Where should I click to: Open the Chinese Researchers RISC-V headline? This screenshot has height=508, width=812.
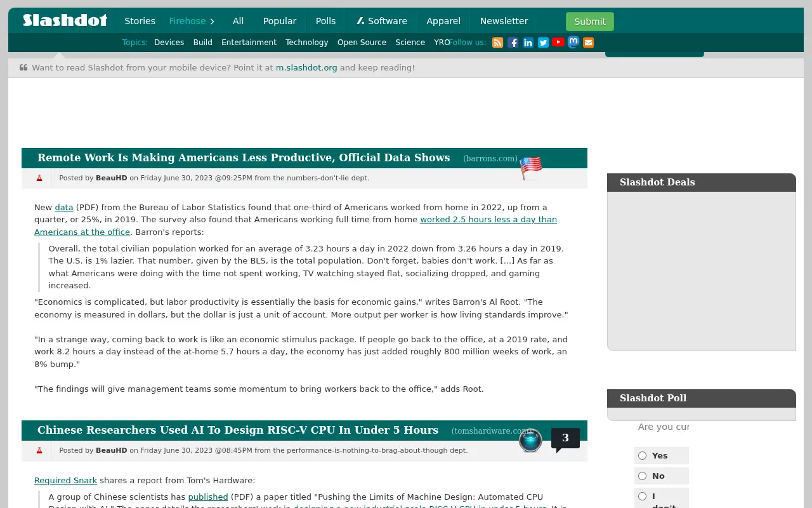pyautogui.click(x=238, y=430)
